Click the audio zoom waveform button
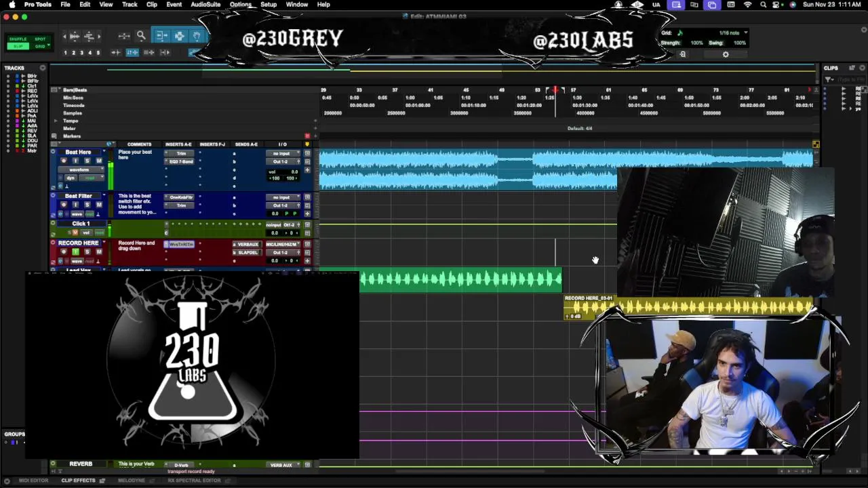 point(75,36)
